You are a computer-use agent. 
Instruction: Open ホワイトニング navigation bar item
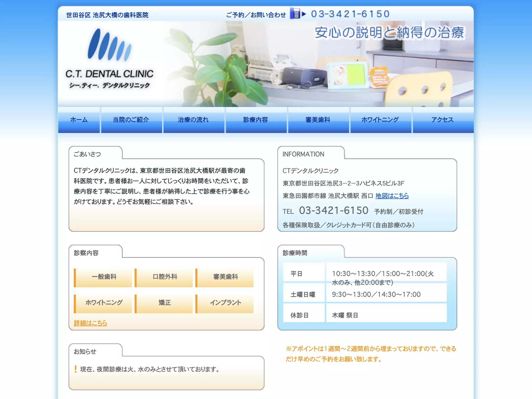point(381,120)
